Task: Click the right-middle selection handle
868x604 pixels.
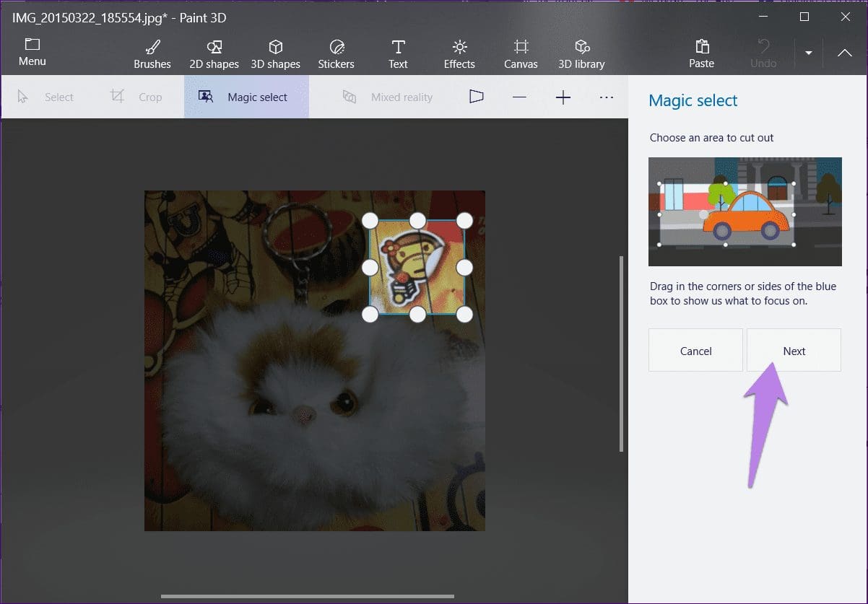Action: tap(464, 268)
